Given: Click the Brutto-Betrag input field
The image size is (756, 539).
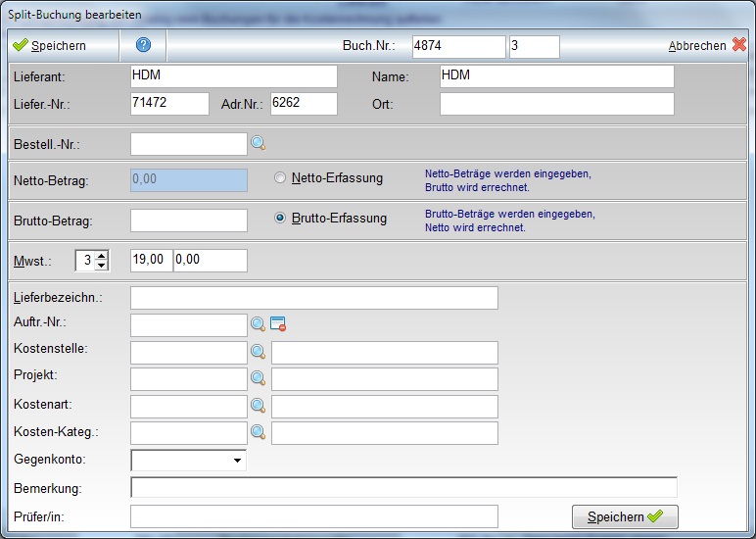Looking at the screenshot, I should point(188,220).
